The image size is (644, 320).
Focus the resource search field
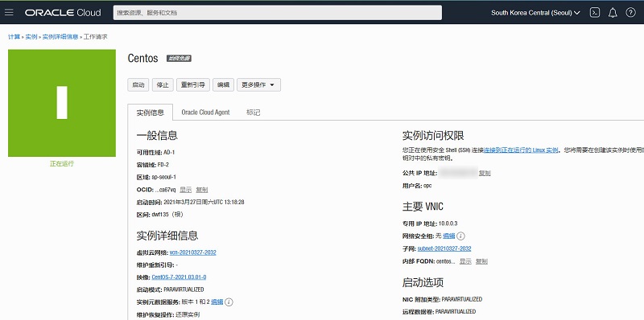(x=278, y=13)
